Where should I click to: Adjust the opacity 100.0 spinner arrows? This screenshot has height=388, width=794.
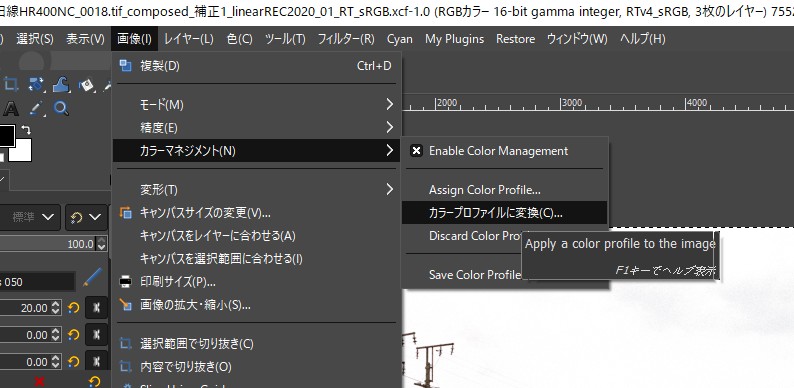tap(101, 244)
